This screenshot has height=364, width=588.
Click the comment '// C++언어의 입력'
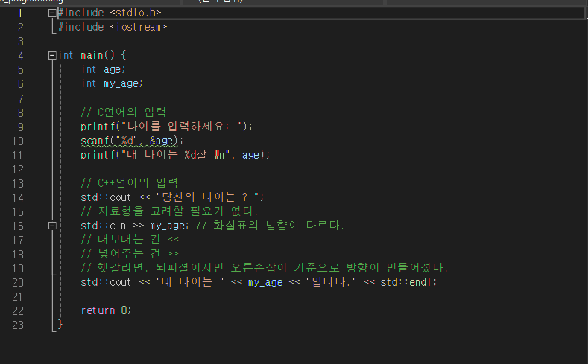[130, 183]
